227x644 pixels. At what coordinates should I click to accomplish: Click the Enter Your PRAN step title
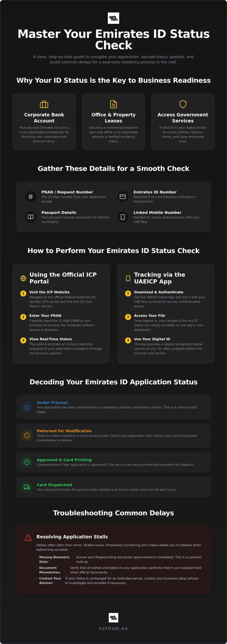pyautogui.click(x=45, y=315)
